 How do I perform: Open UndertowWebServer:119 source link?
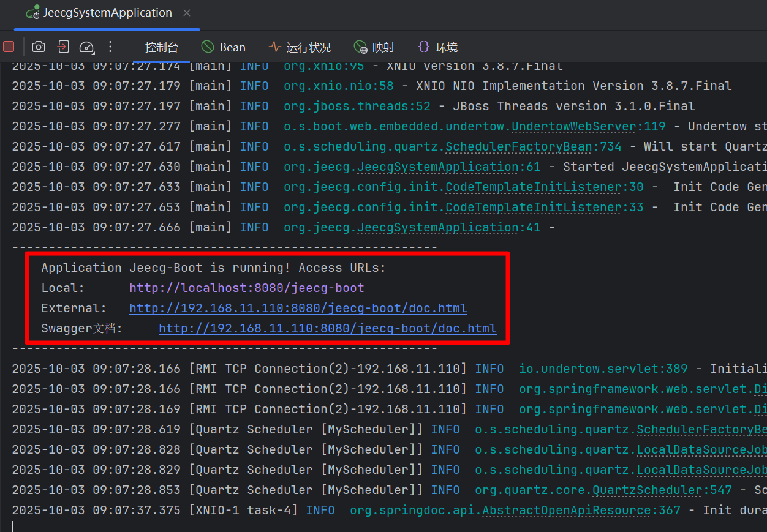(589, 127)
